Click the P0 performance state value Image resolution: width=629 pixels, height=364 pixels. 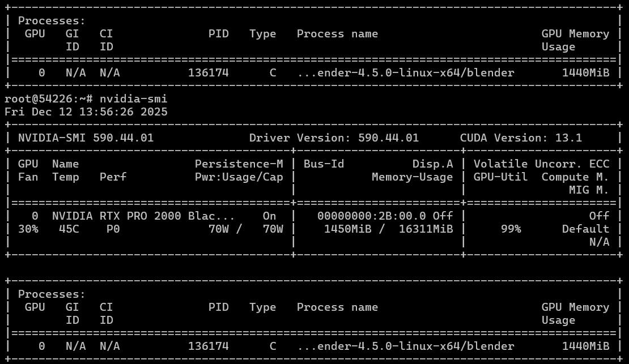point(113,229)
